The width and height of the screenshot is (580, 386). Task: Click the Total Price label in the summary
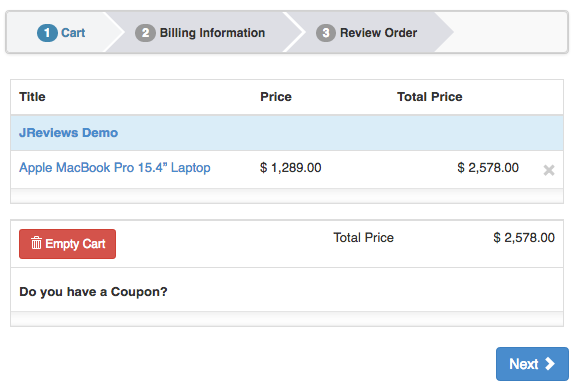coord(363,237)
